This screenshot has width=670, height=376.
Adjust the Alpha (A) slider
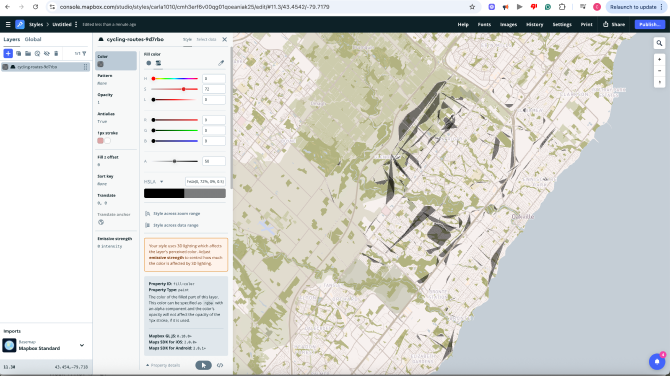175,161
